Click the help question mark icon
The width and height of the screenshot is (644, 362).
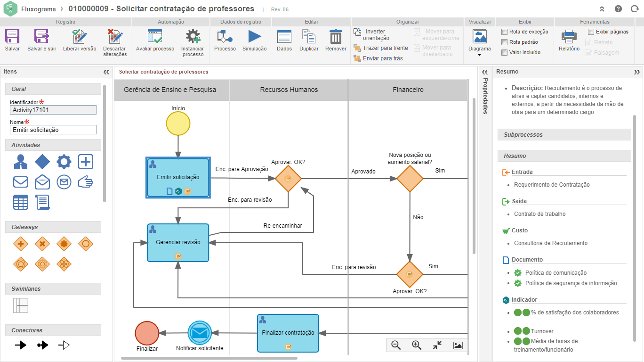pos(619,9)
